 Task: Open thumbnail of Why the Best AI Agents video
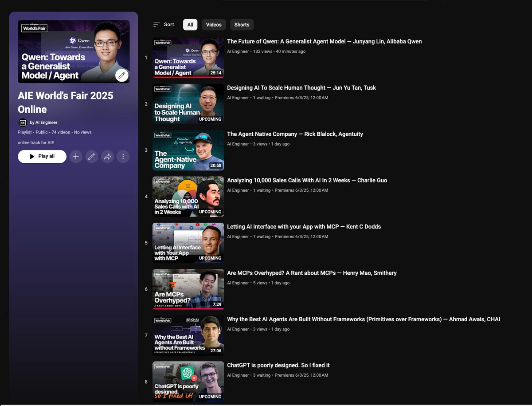188,335
